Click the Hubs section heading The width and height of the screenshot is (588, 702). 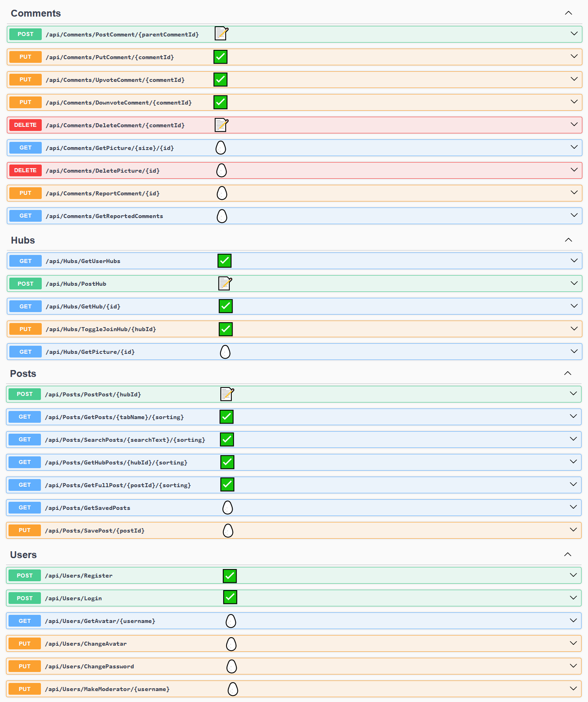23,240
